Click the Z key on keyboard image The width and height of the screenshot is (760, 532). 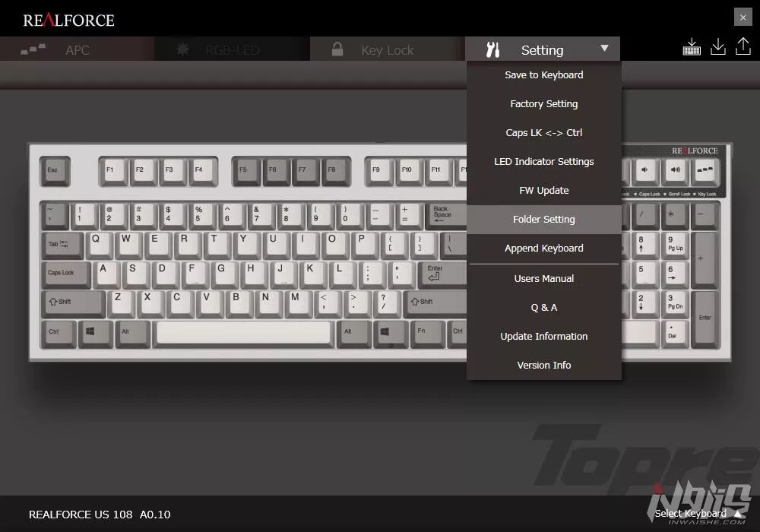coord(122,303)
